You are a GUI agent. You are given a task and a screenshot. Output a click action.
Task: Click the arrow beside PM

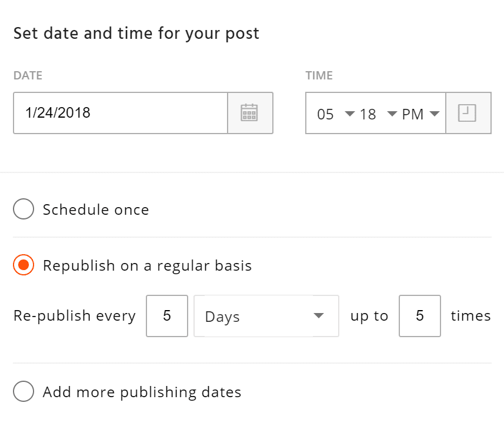coord(434,114)
